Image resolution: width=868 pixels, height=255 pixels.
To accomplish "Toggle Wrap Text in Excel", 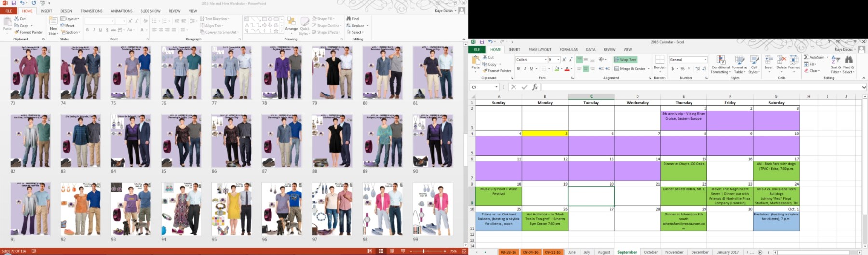I will pos(625,60).
